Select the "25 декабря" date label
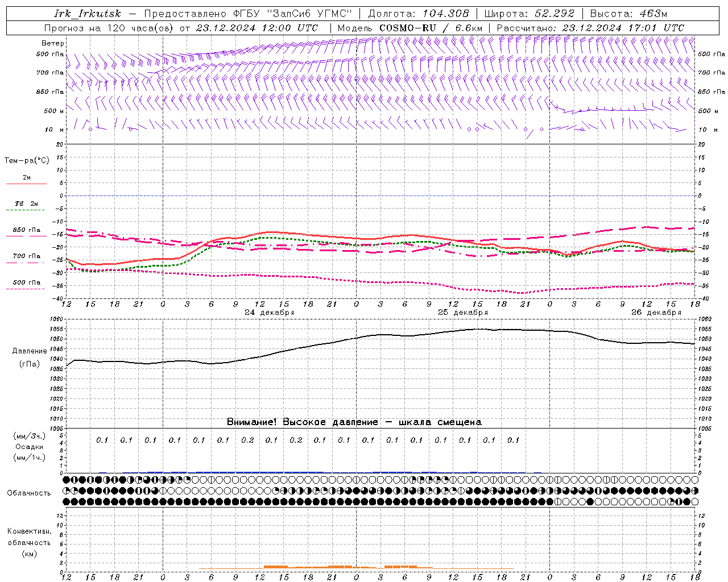 point(463,313)
